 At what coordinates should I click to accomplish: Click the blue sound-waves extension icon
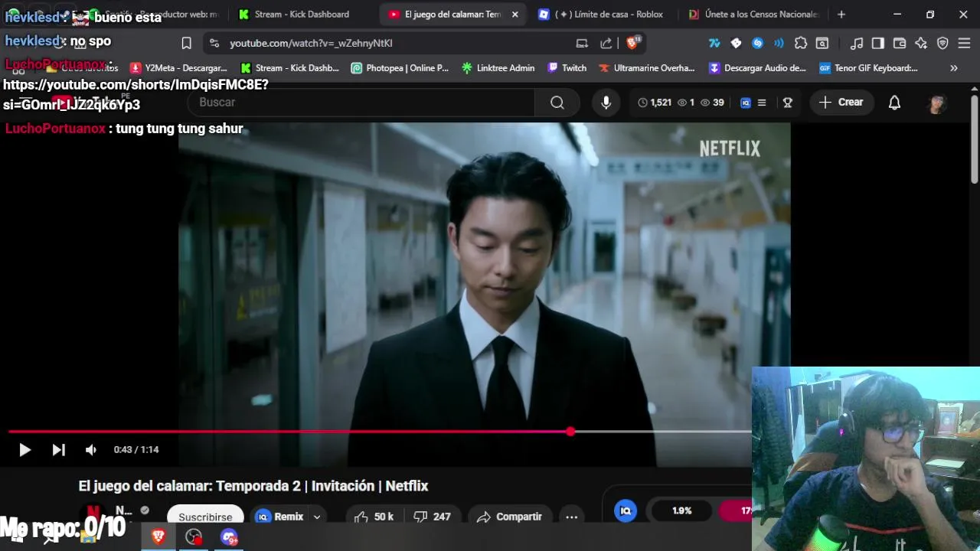[779, 44]
